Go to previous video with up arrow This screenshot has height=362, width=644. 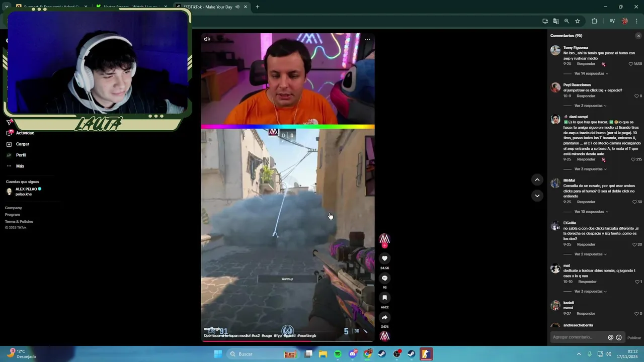click(537, 179)
